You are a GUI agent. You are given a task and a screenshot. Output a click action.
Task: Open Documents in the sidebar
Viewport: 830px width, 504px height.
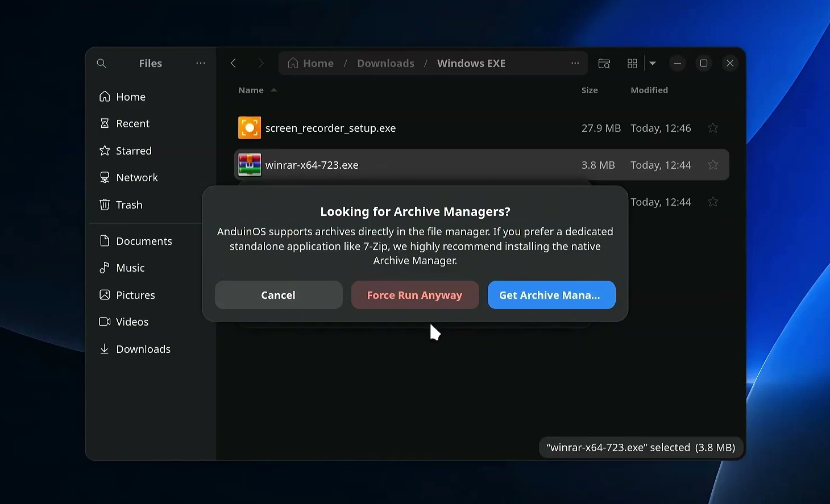pos(150,241)
